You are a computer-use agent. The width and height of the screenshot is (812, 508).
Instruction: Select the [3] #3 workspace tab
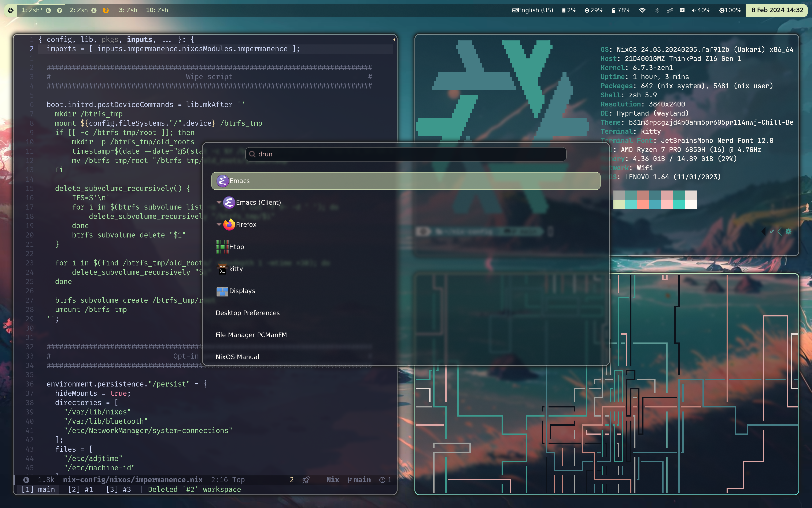coord(118,490)
